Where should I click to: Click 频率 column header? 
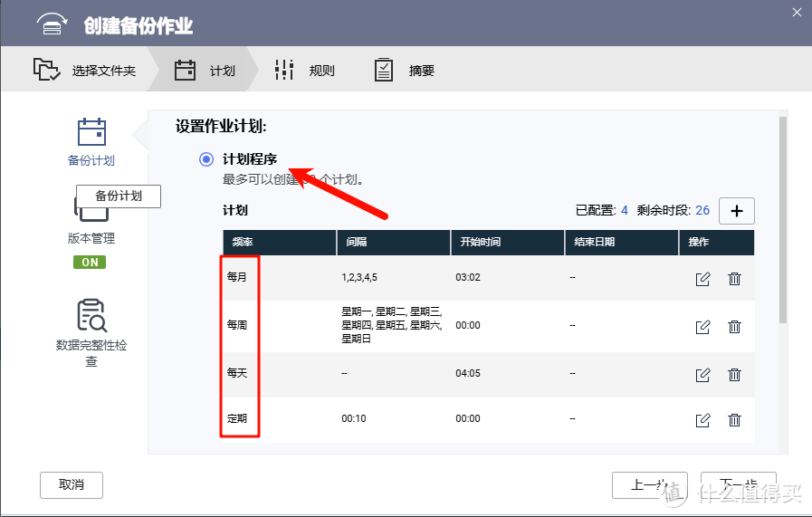tap(280, 242)
